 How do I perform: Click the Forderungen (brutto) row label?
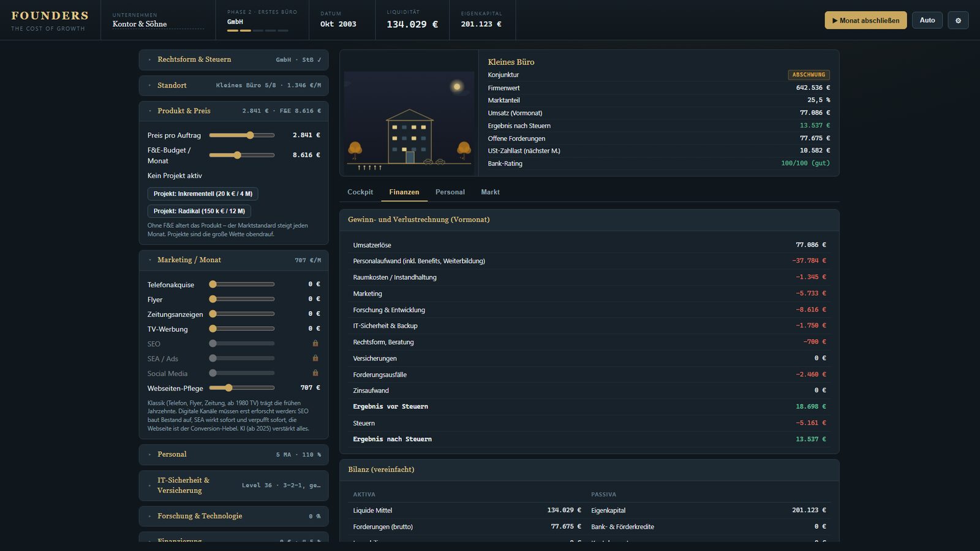[x=383, y=527]
